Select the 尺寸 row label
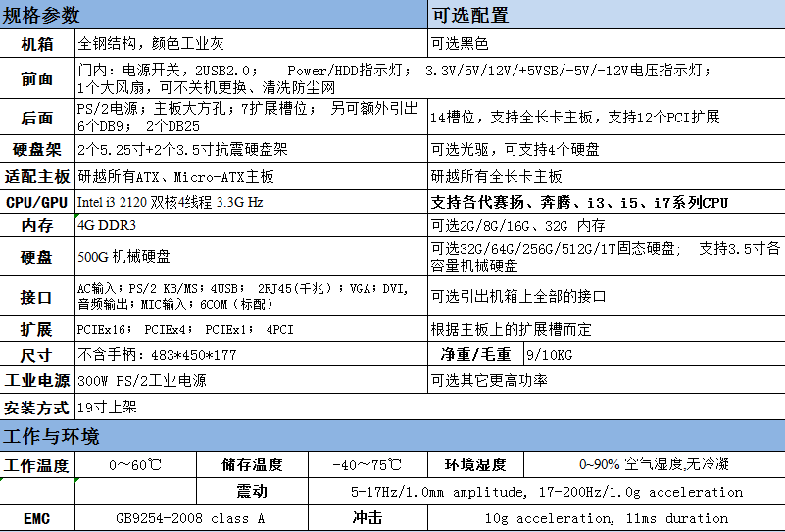 [37, 355]
